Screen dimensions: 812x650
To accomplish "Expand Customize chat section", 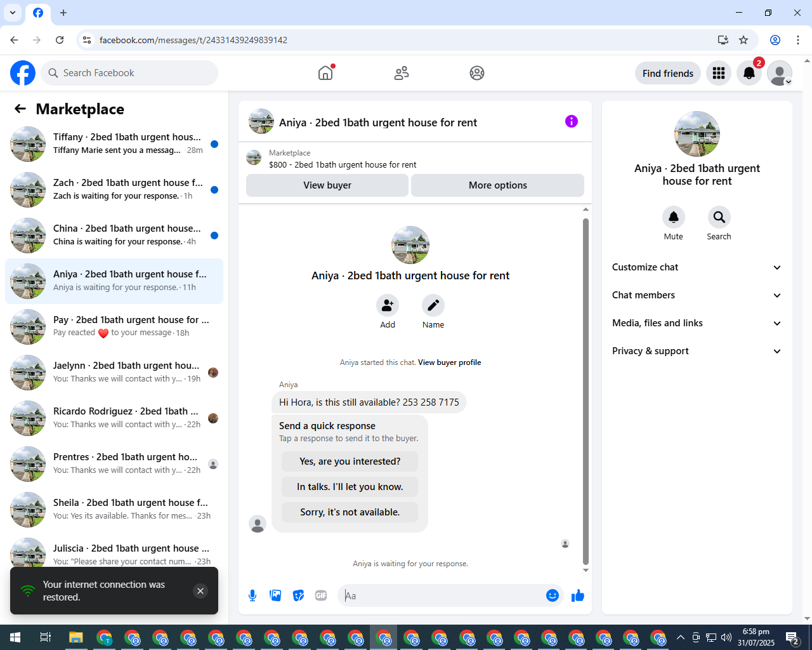I will (x=697, y=267).
